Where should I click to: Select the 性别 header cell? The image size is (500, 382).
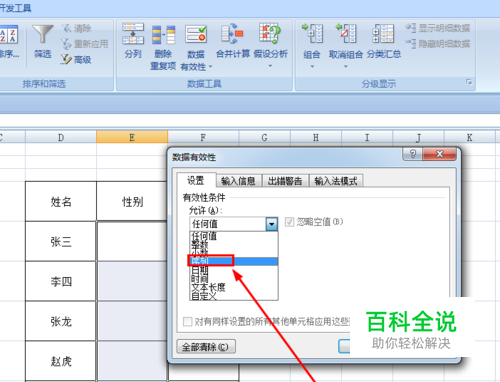[132, 201]
